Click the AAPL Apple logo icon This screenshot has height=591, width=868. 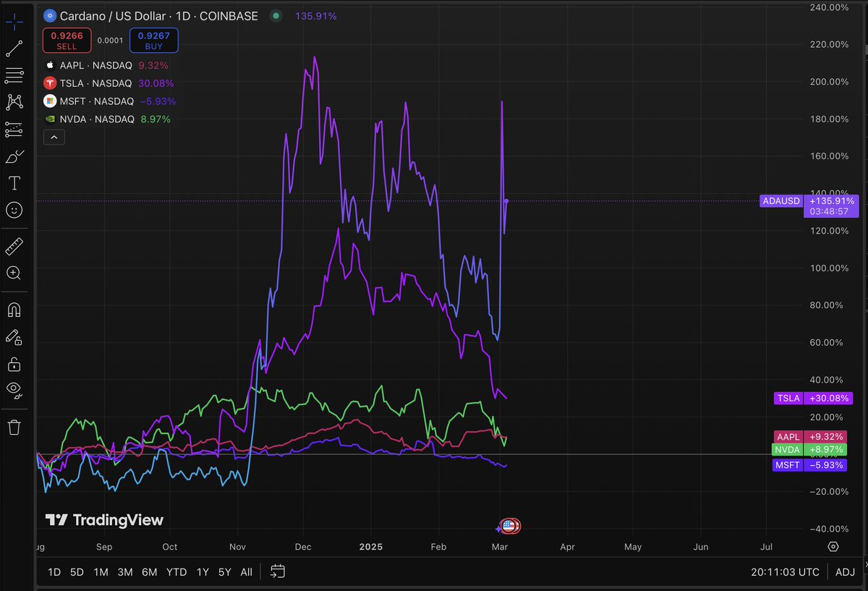pos(50,65)
